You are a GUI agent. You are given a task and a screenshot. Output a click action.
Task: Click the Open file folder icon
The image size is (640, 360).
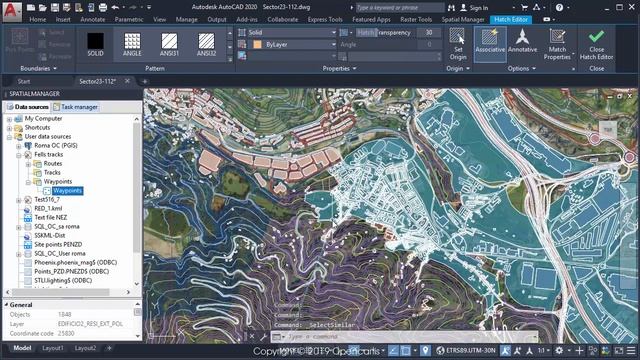click(42, 7)
